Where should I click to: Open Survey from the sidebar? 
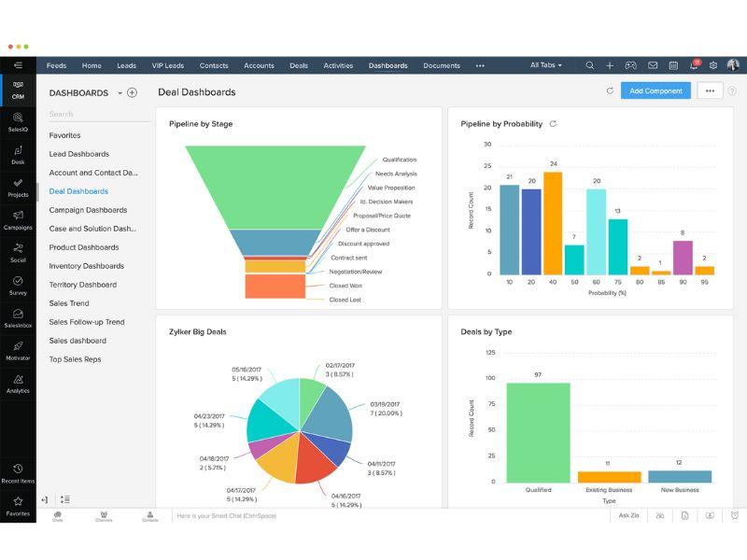tap(18, 286)
